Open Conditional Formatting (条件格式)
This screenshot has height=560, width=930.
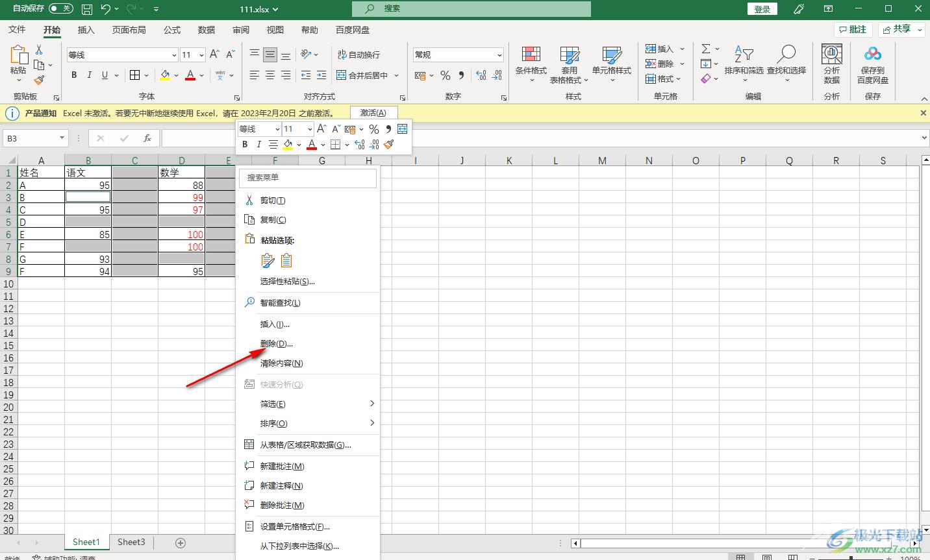pos(531,64)
